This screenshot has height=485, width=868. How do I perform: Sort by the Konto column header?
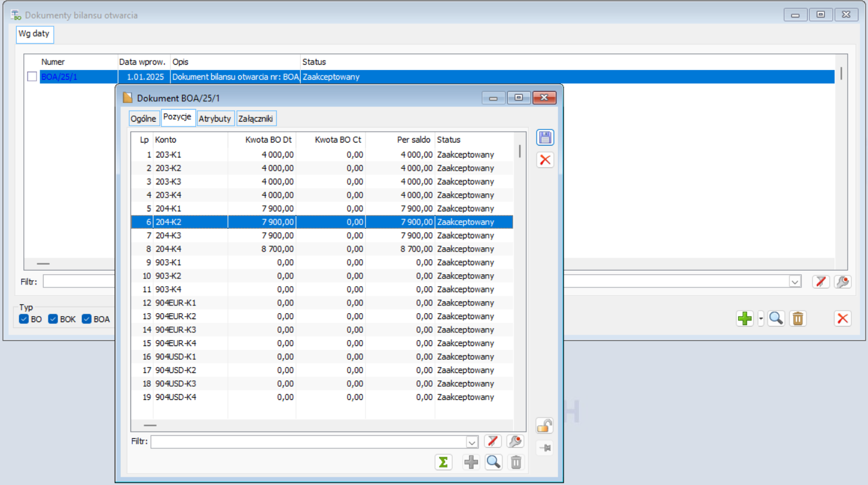point(190,140)
